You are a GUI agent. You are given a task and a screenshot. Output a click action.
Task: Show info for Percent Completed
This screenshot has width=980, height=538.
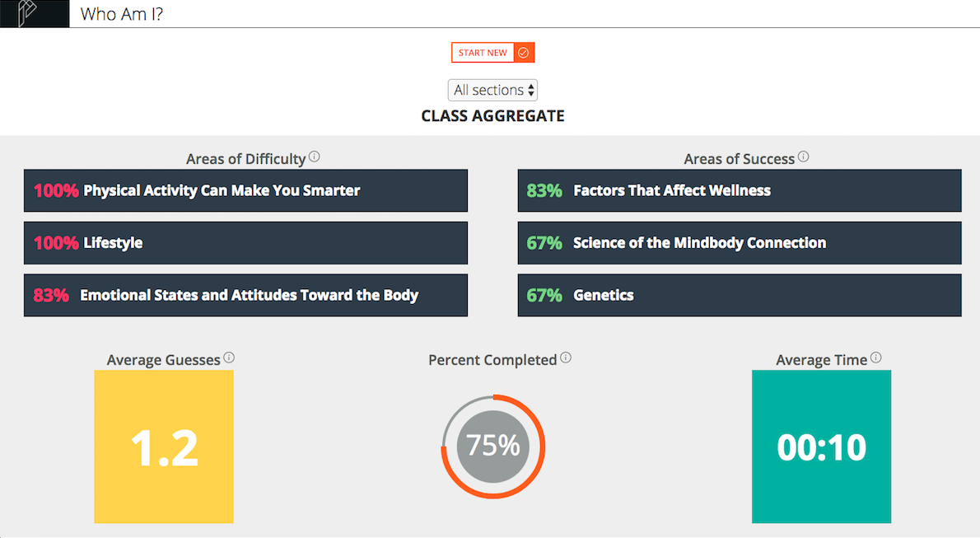[x=566, y=358]
